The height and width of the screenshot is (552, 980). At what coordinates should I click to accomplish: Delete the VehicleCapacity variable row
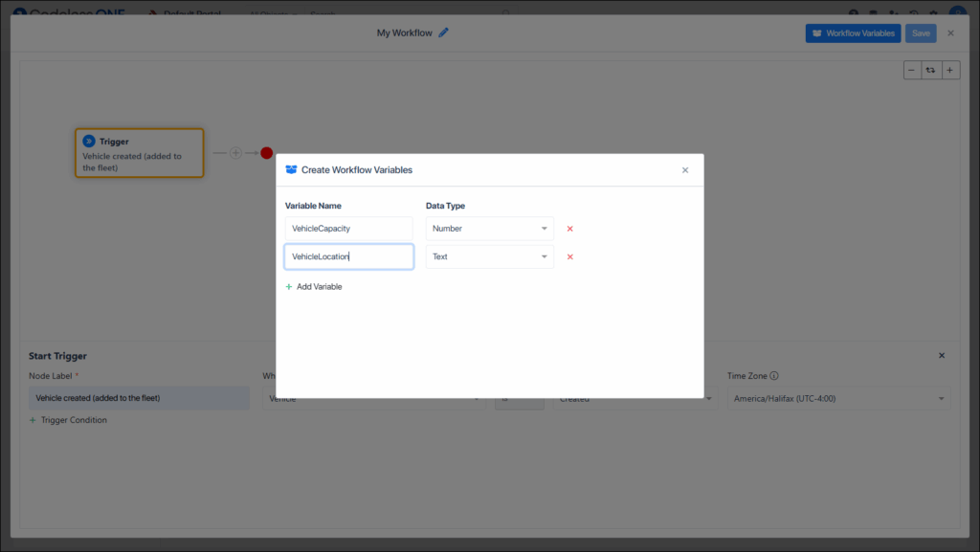(x=569, y=229)
